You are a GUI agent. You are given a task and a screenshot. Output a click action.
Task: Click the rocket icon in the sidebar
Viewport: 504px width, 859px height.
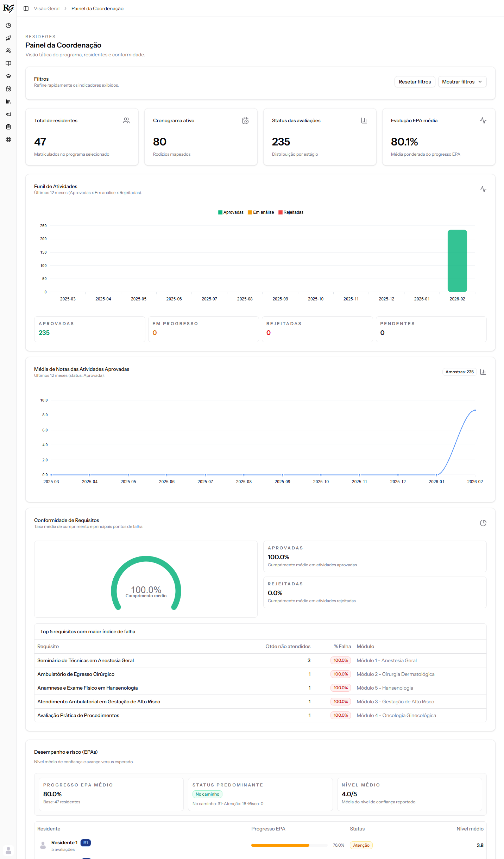pyautogui.click(x=8, y=38)
